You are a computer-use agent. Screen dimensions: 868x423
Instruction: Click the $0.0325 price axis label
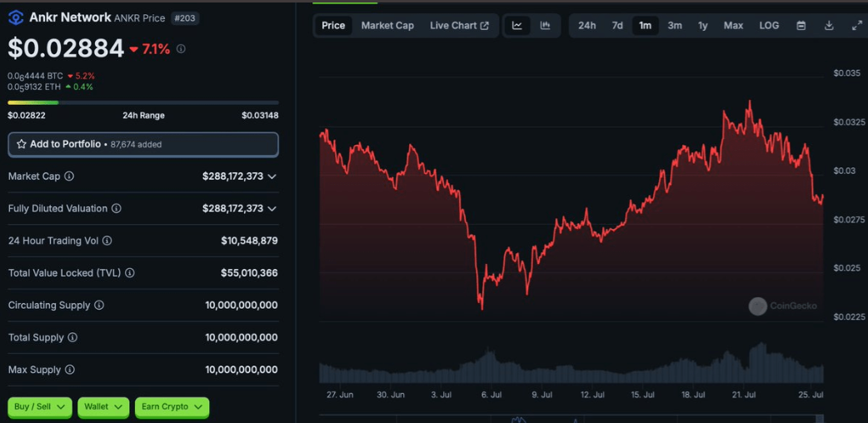tap(849, 122)
